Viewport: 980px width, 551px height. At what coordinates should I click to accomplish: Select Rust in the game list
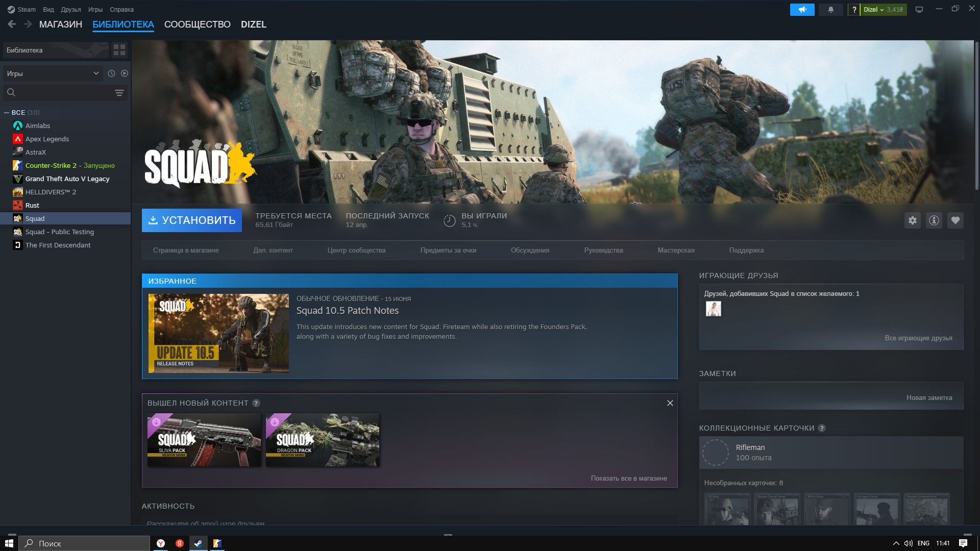click(66, 205)
